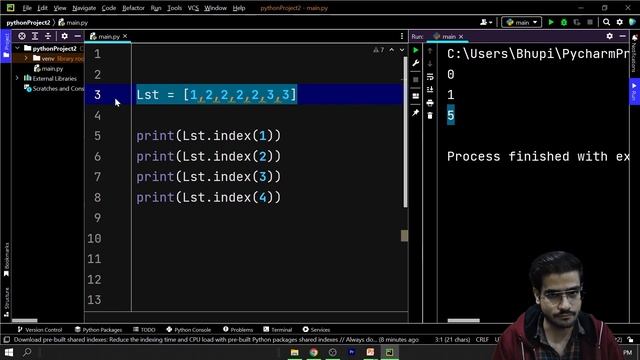Image resolution: width=640 pixels, height=360 pixels.
Task: Open Run panel settings gear
Action: pos(609,36)
